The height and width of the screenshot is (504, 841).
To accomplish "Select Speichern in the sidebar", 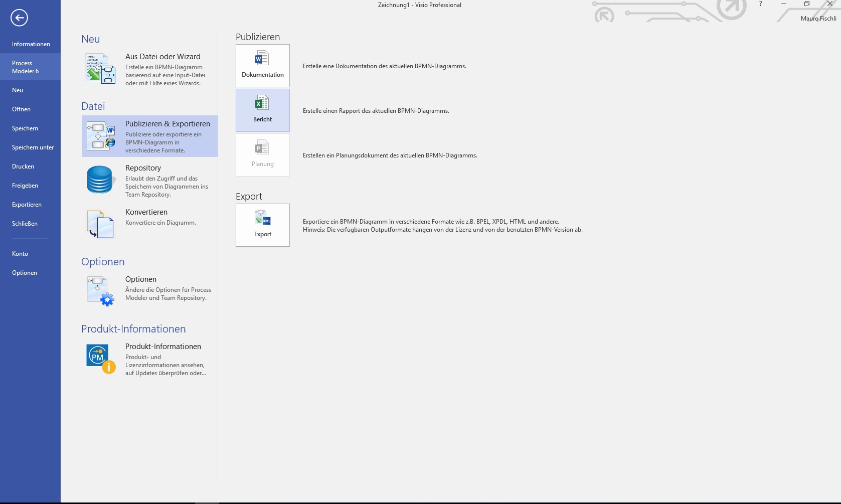I will pyautogui.click(x=30, y=128).
